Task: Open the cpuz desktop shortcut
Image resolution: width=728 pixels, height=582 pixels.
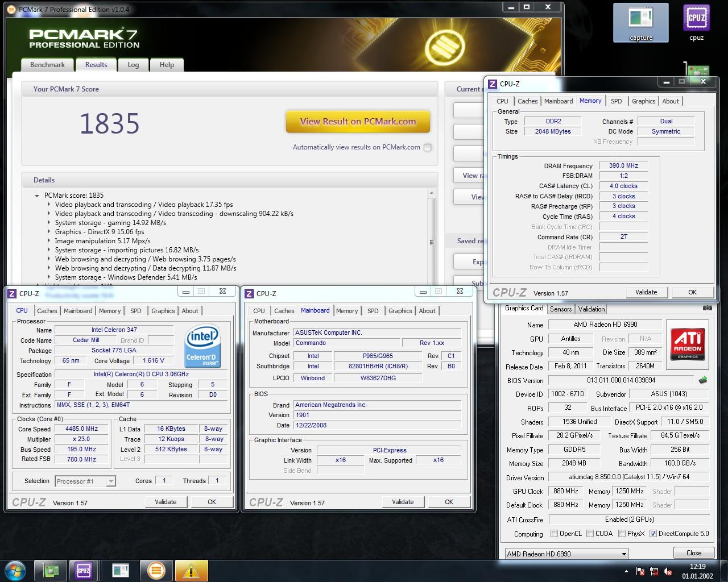Action: pyautogui.click(x=696, y=23)
